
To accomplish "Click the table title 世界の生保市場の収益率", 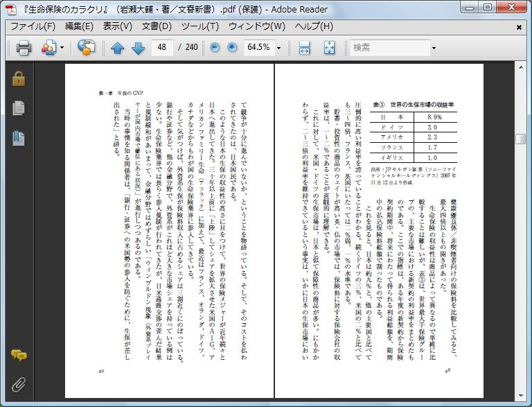I will [422, 105].
